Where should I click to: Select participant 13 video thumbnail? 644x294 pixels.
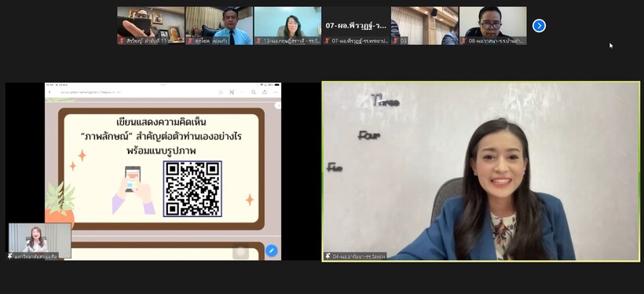pos(287,25)
